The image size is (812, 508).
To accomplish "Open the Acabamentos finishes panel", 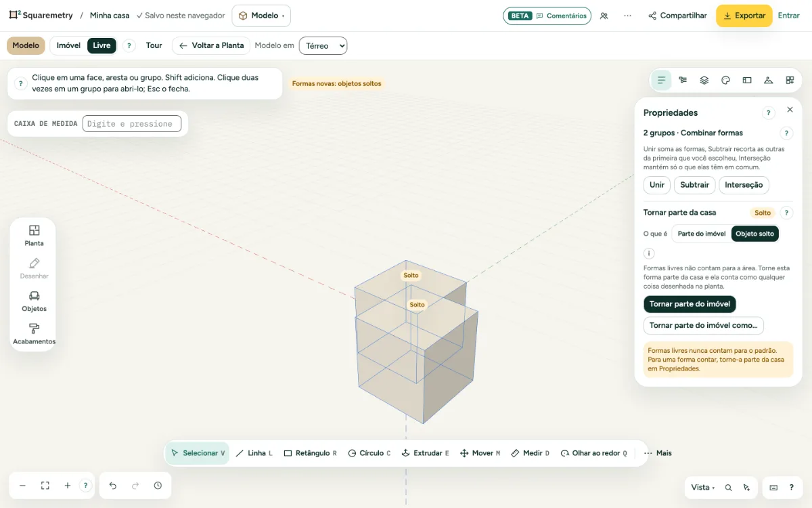I will coord(34,334).
